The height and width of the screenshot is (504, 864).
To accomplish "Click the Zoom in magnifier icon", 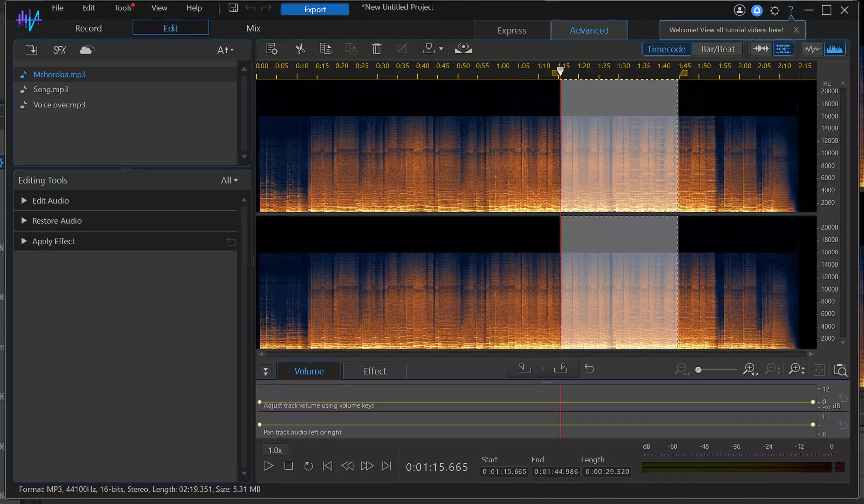I will 750,370.
